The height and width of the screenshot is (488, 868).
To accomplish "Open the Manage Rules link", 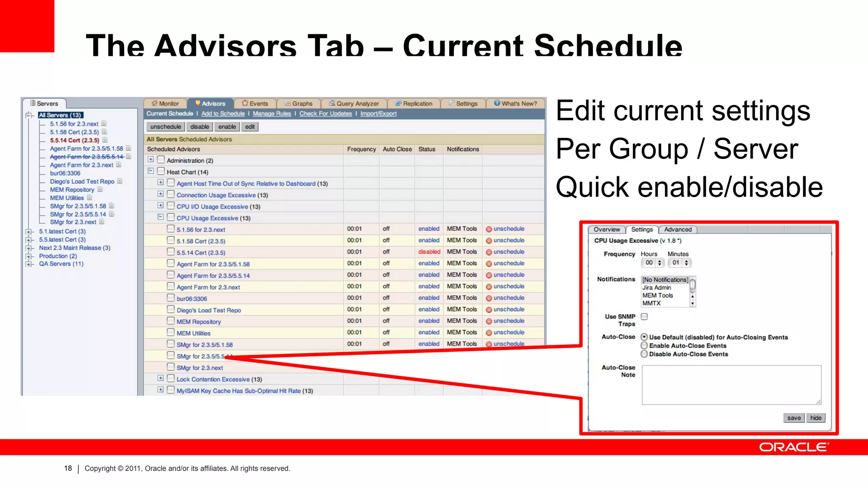I will point(272,114).
